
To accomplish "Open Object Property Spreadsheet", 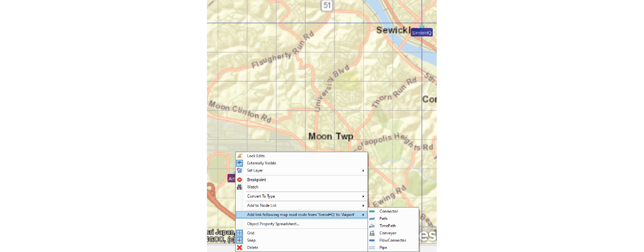I will [273, 224].
